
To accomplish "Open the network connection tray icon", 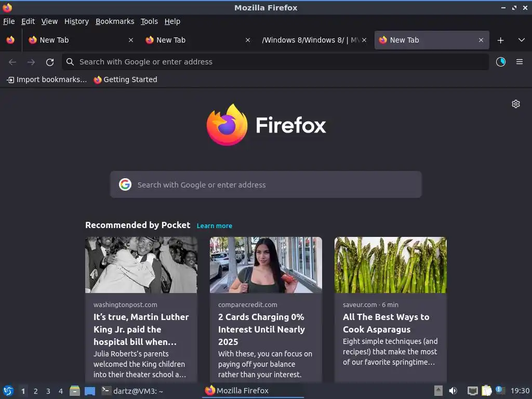I will click(x=472, y=391).
